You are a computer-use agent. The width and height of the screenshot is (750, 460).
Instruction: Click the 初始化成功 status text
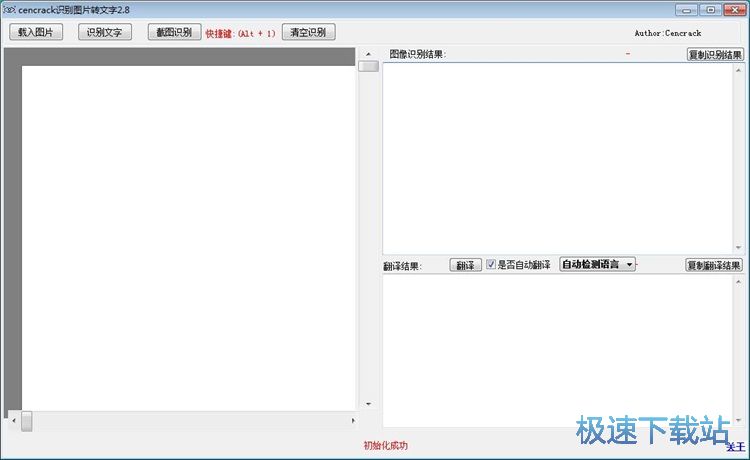386,446
